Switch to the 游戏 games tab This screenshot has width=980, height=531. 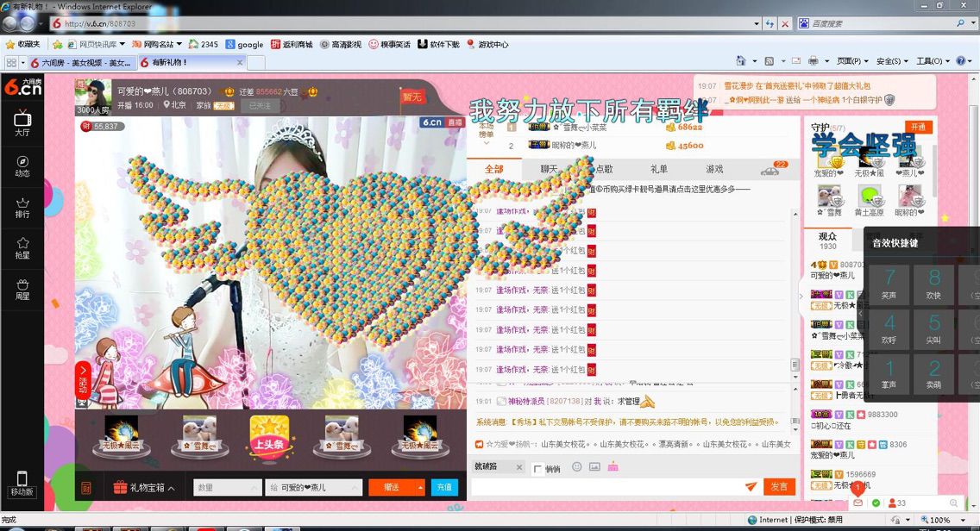pos(714,169)
